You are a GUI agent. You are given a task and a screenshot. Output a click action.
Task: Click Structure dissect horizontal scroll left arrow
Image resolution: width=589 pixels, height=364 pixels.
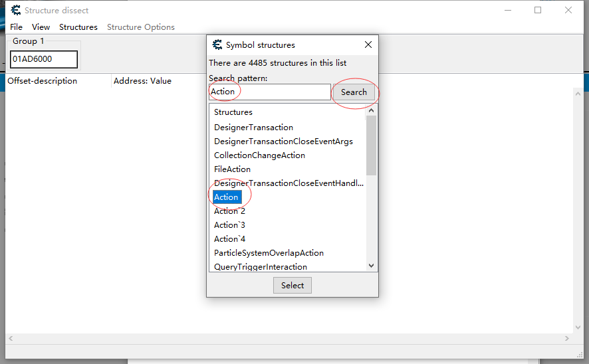[11, 339]
